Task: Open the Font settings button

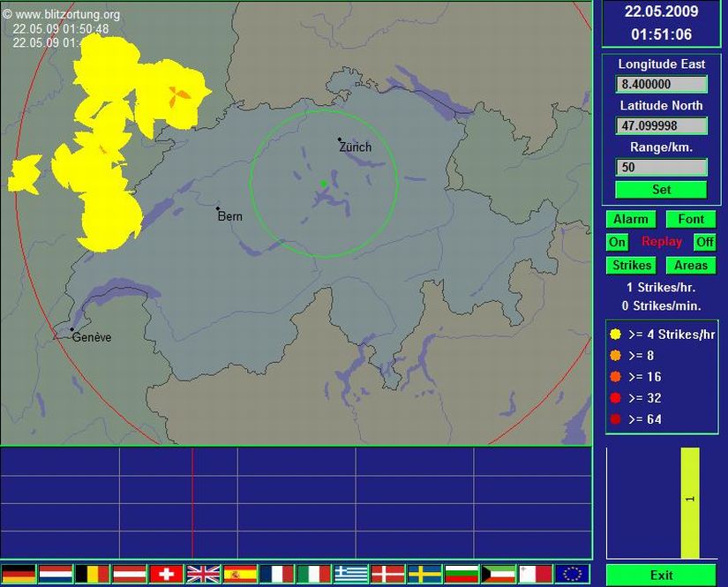Action: coord(691,219)
